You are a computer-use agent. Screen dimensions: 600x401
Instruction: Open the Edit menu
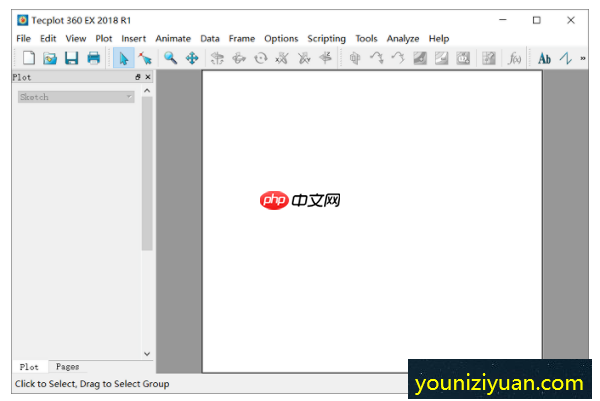(48, 39)
